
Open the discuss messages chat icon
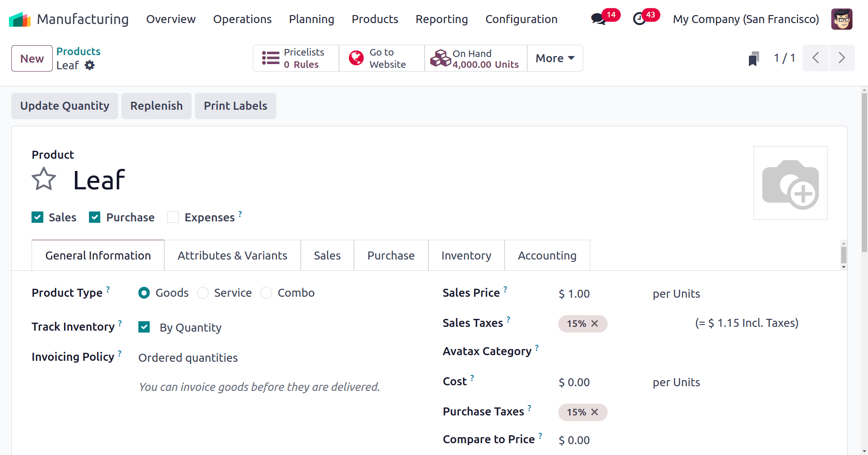598,19
